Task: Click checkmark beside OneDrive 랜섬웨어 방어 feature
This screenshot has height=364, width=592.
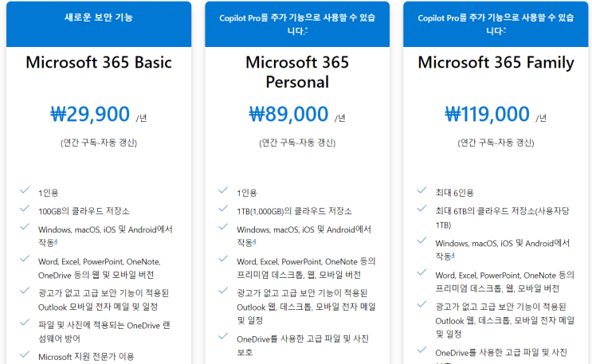Action: [x=25, y=324]
